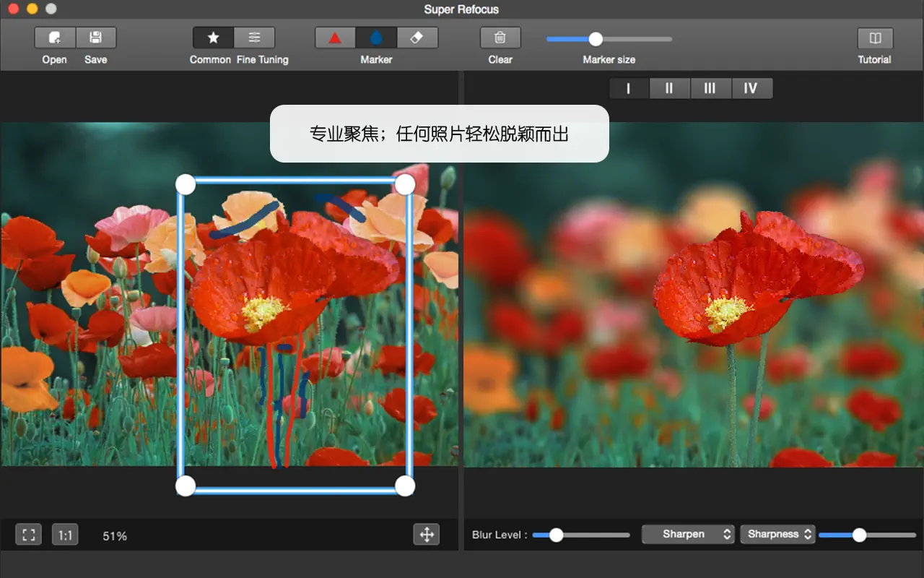This screenshot has height=578, width=924.
Task: Pick the Eraser marker tool
Action: [417, 37]
